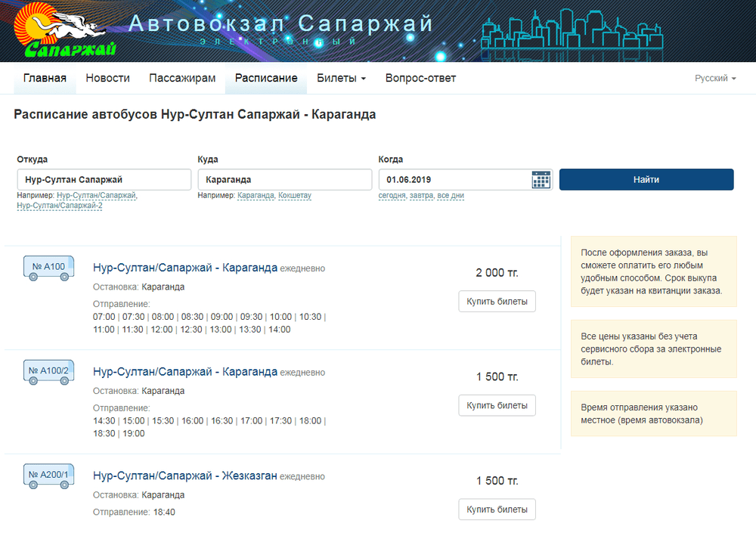Open the calendar date picker icon

[x=541, y=179]
